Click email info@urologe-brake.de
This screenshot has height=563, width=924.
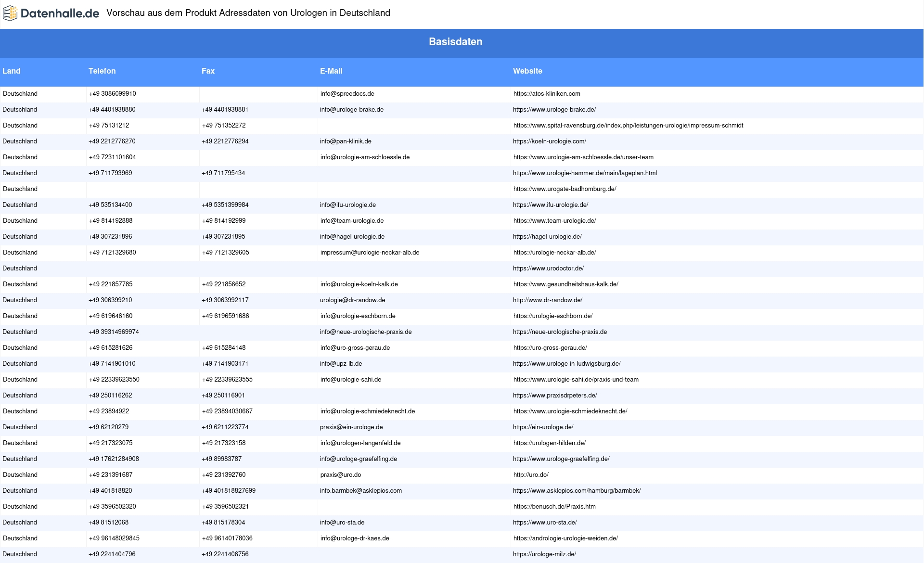352,110
